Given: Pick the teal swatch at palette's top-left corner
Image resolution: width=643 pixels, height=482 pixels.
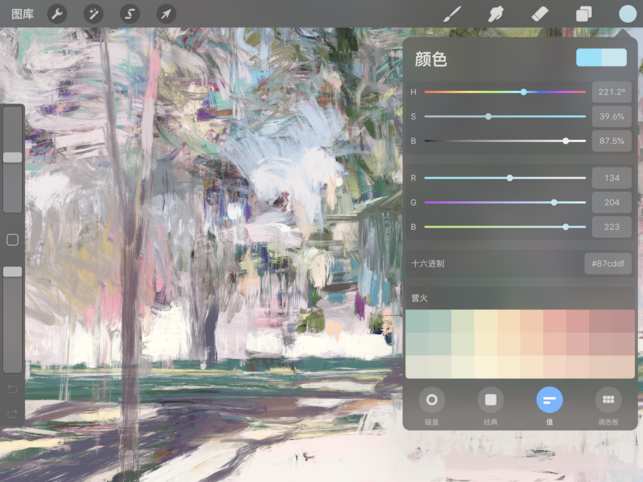Looking at the screenshot, I should pyautogui.click(x=417, y=321).
